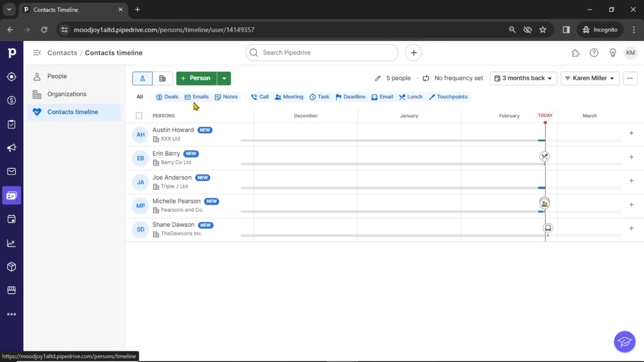
Task: Open the Leads radar icon in sidebar
Action: point(11,77)
